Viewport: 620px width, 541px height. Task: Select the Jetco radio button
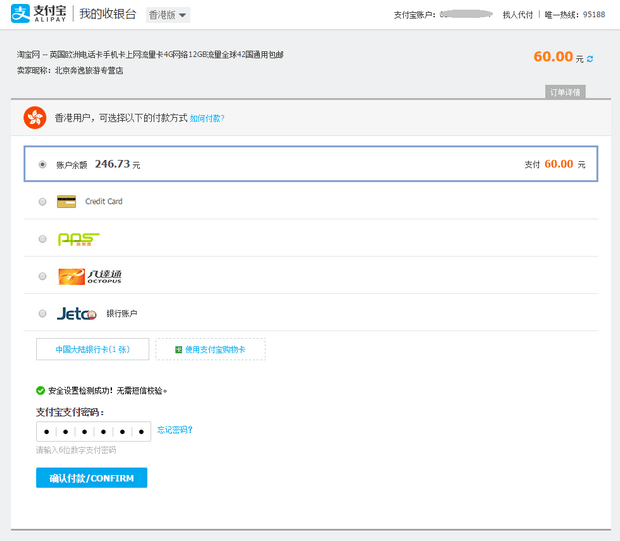[x=42, y=314]
